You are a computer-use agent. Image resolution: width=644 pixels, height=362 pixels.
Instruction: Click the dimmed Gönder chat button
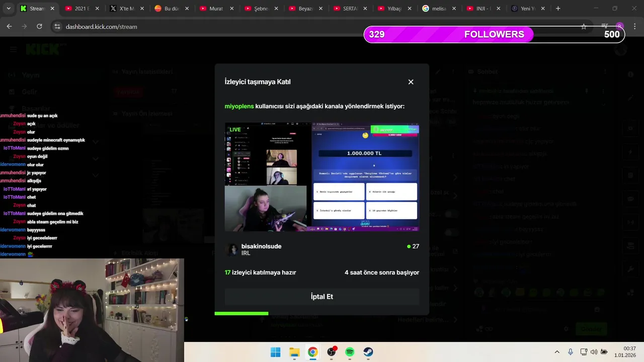coord(591,329)
